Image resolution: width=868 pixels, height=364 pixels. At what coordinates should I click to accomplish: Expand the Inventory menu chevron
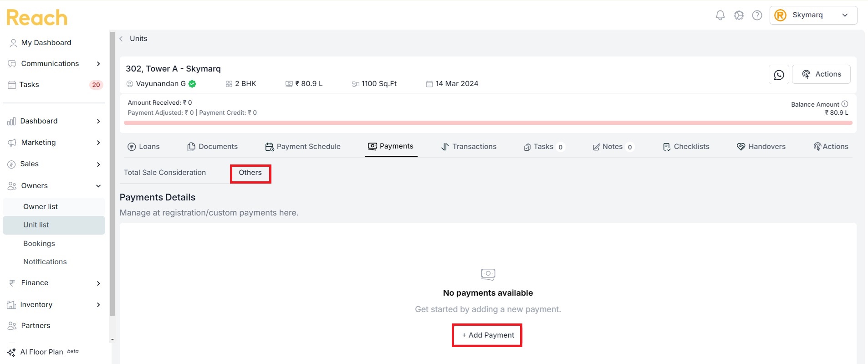(98, 305)
